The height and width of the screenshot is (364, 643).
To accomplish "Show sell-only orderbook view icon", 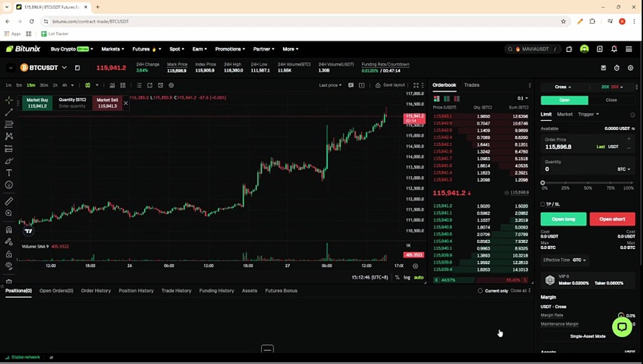I will click(457, 99).
